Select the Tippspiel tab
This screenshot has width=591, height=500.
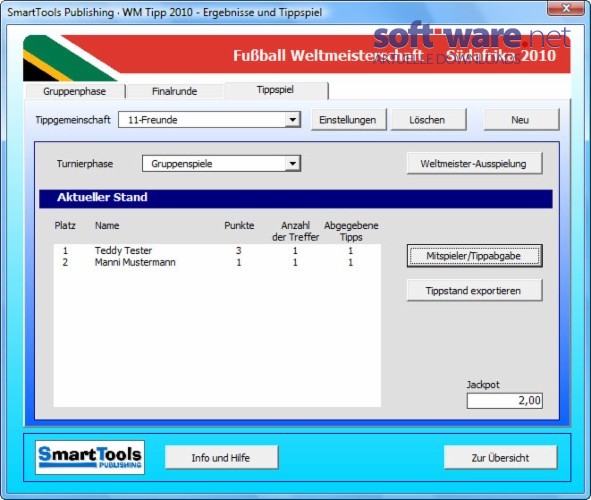coord(276,90)
